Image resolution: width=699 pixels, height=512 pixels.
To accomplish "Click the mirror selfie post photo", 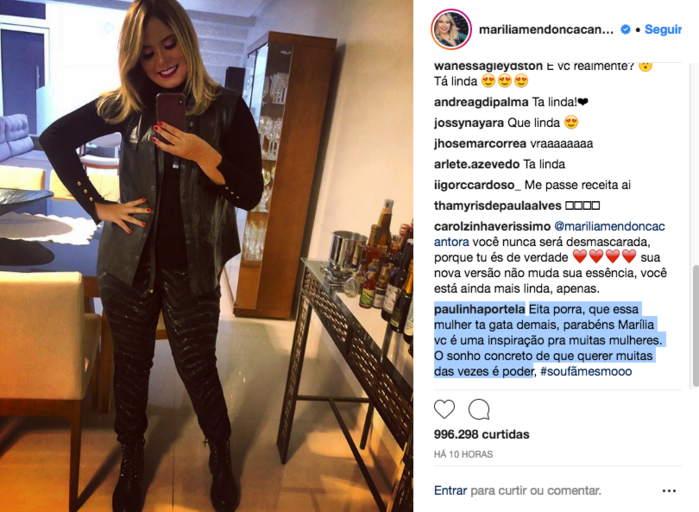I will coord(206,256).
